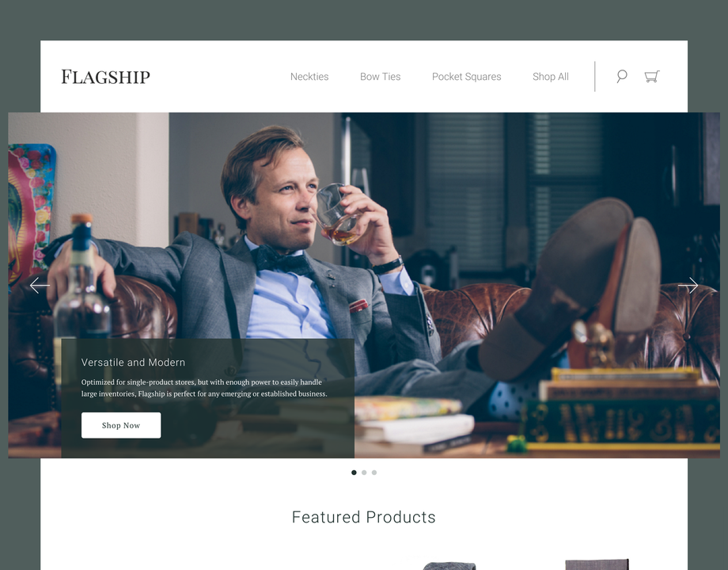Select the first carousel dot
This screenshot has height=570, width=728.
point(354,473)
